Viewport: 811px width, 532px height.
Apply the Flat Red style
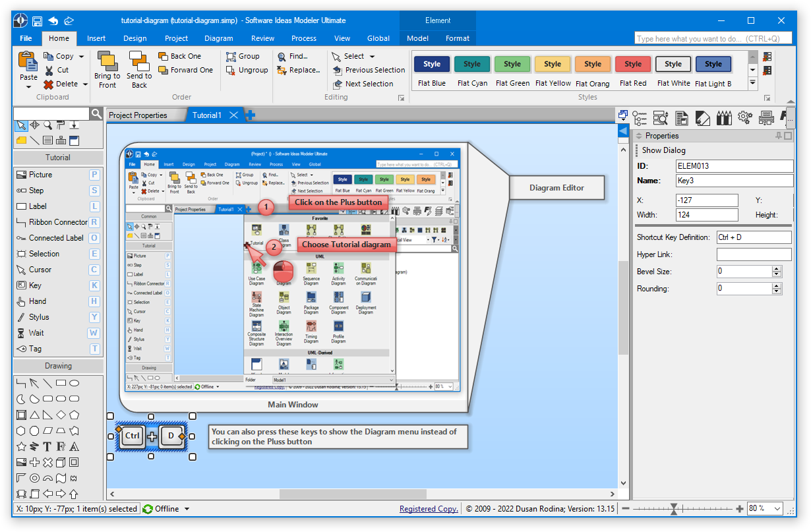pyautogui.click(x=633, y=70)
